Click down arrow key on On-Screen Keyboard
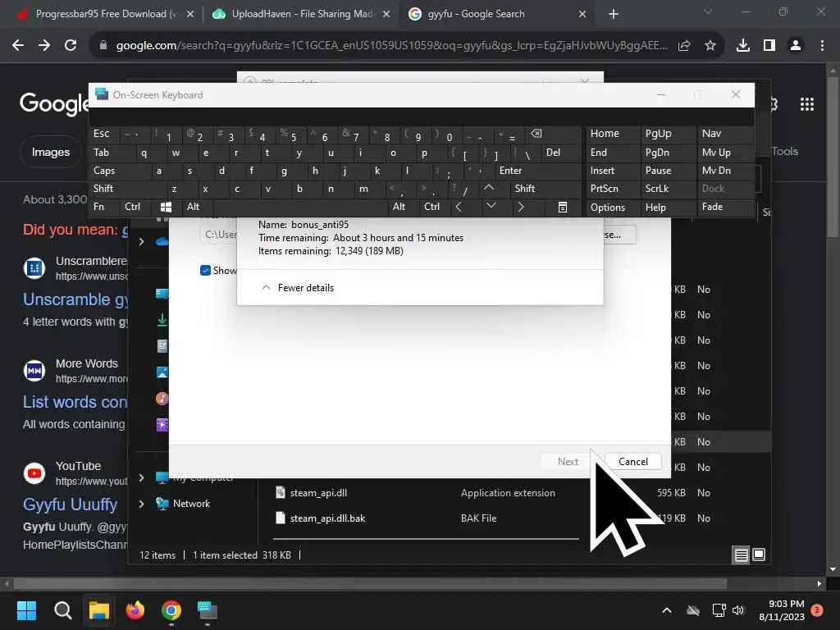840x630 pixels. [x=491, y=206]
